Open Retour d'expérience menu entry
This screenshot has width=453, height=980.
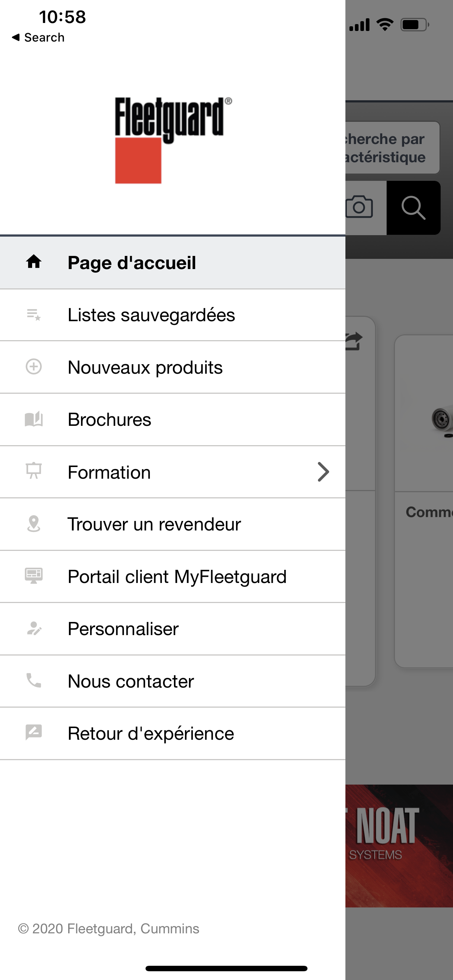point(173,734)
